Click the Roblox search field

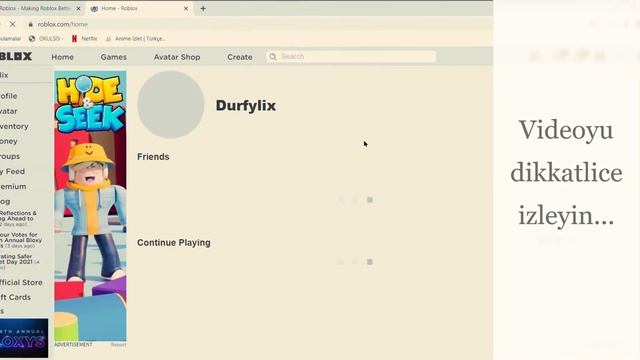[x=351, y=56]
